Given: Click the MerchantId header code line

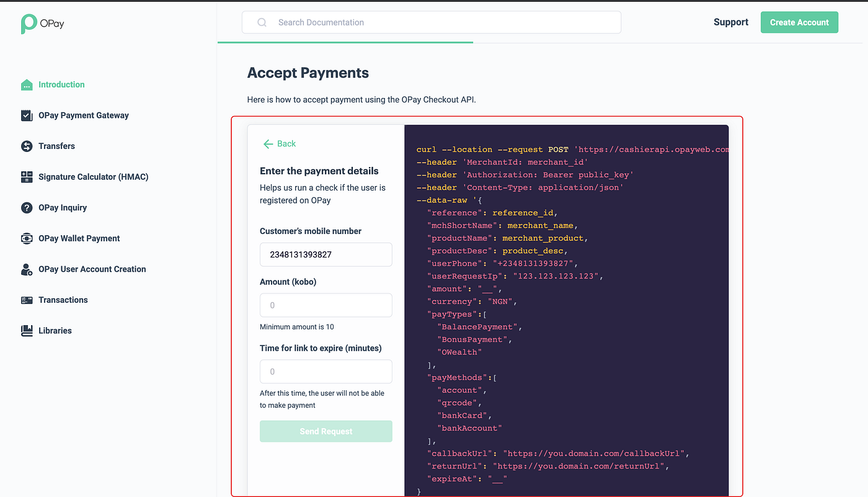Looking at the screenshot, I should coord(502,162).
